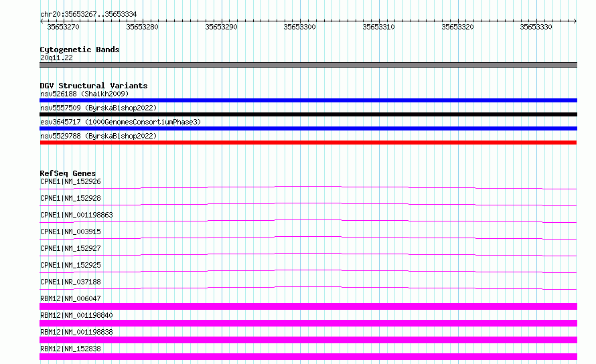
Task: Click ruler position 35653290
Action: [x=221, y=27]
